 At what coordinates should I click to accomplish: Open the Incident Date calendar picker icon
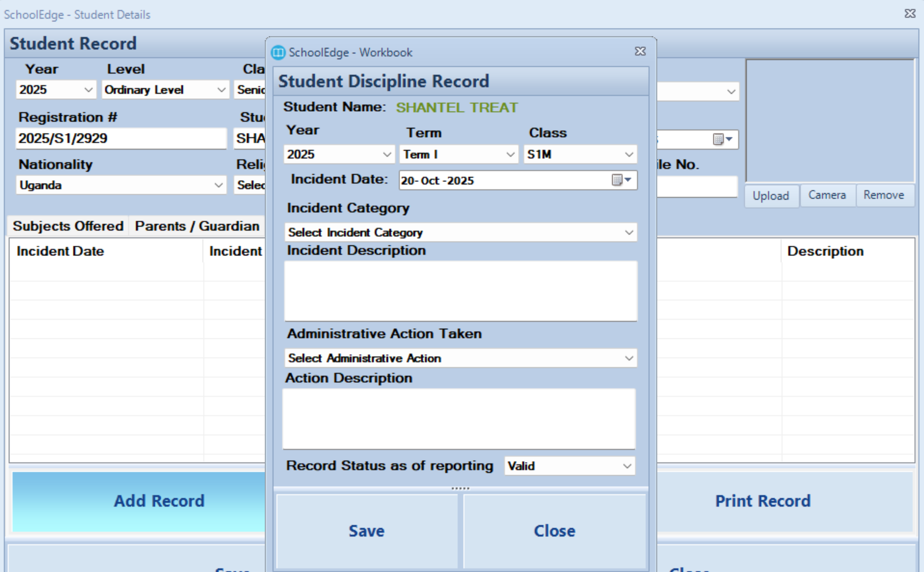(618, 180)
